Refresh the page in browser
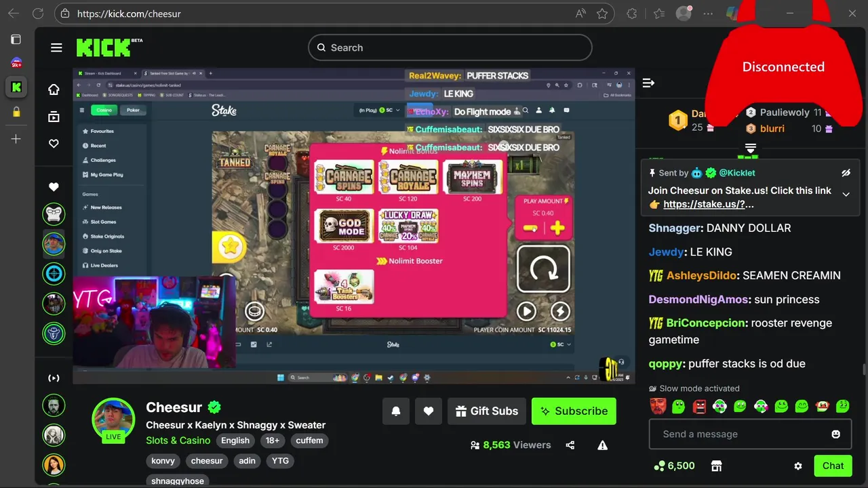The height and width of the screenshot is (488, 868). pyautogui.click(x=38, y=14)
